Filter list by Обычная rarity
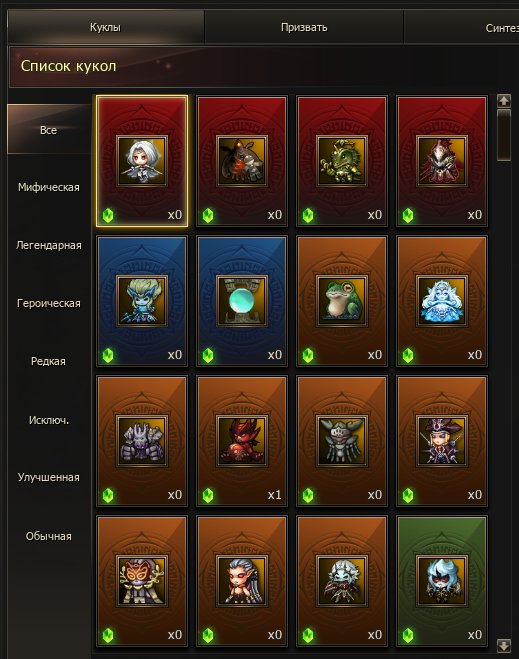 pos(49,536)
